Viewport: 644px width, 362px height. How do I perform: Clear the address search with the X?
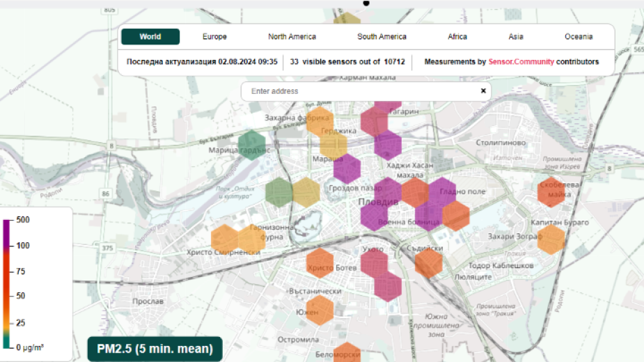483,91
